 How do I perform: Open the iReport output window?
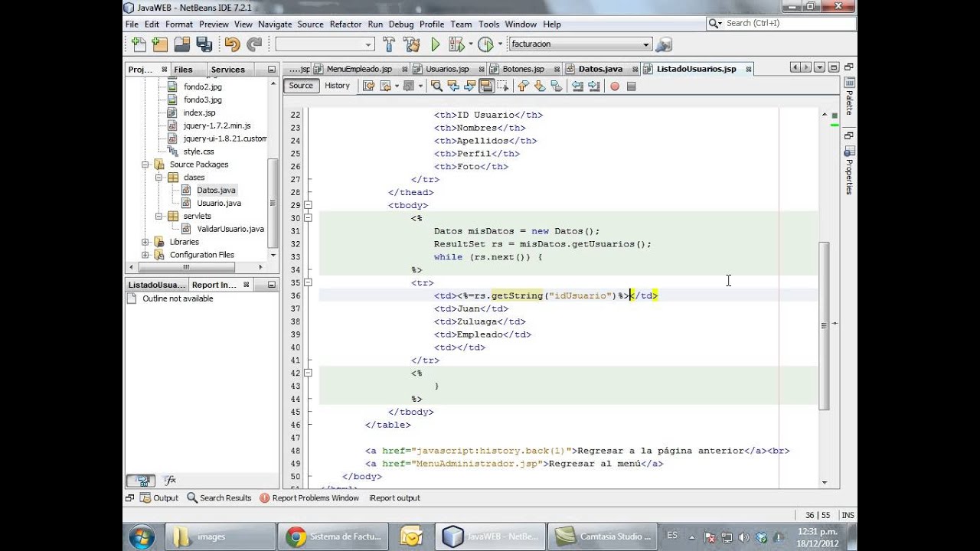[x=394, y=498]
